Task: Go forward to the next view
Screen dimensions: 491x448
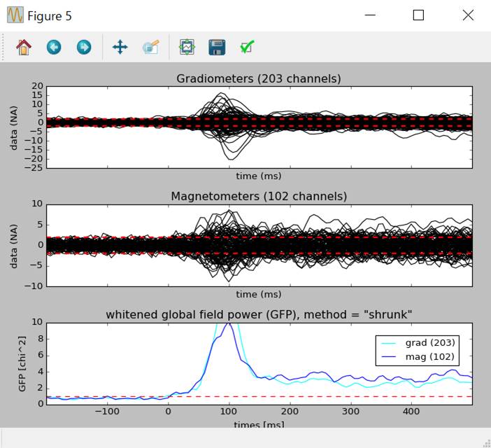Action: tap(83, 47)
